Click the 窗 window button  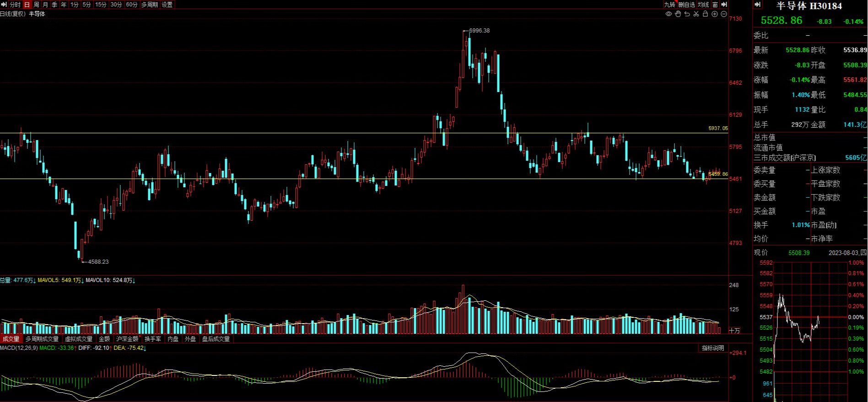[x=715, y=5]
